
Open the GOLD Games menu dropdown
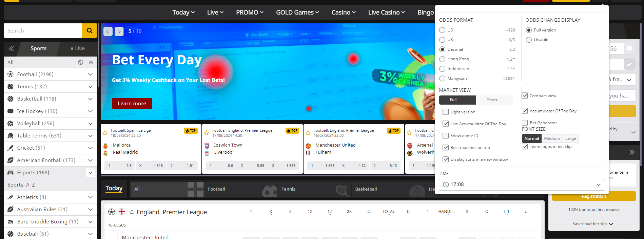click(297, 13)
